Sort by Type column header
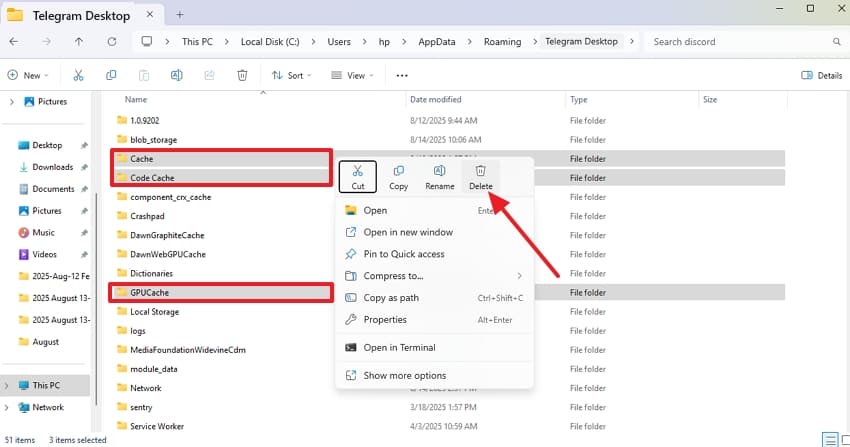Viewport: 850px width, 447px height. pyautogui.click(x=578, y=100)
